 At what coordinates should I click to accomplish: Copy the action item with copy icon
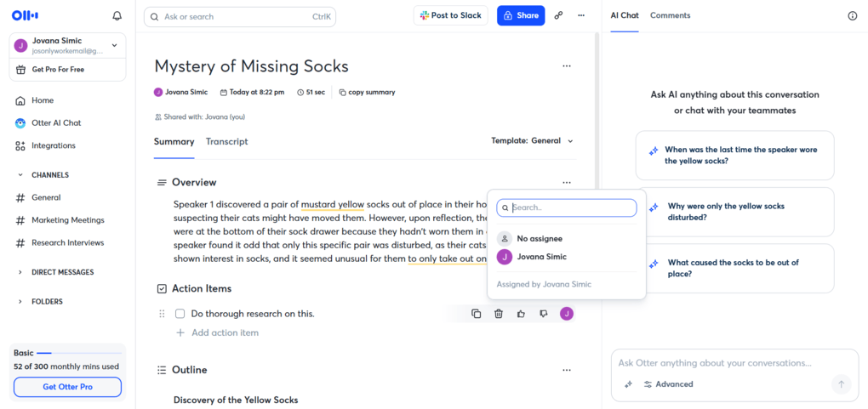[x=477, y=314]
